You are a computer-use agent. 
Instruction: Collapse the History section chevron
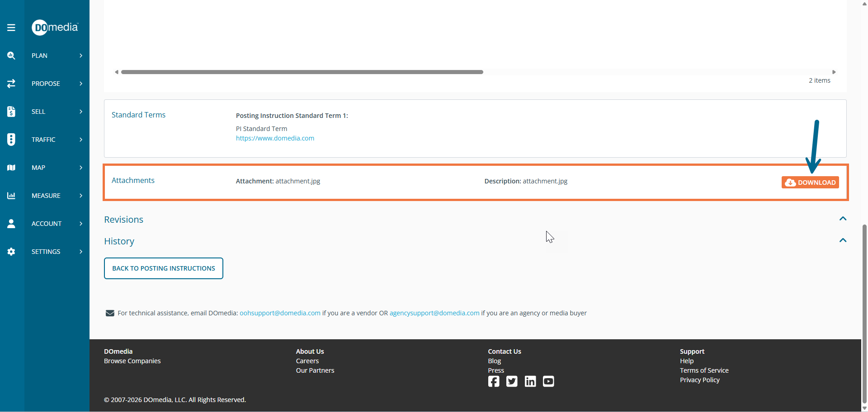(843, 240)
